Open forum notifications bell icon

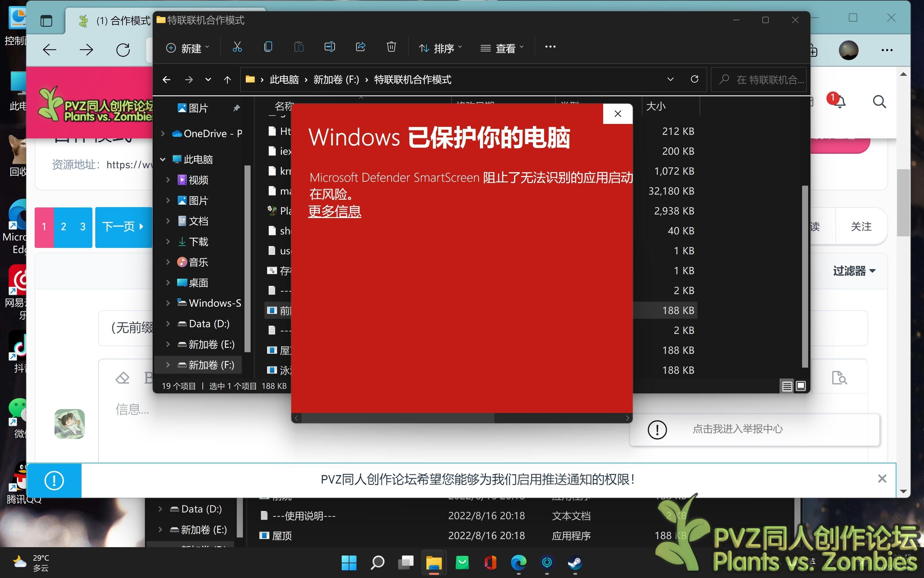(840, 102)
